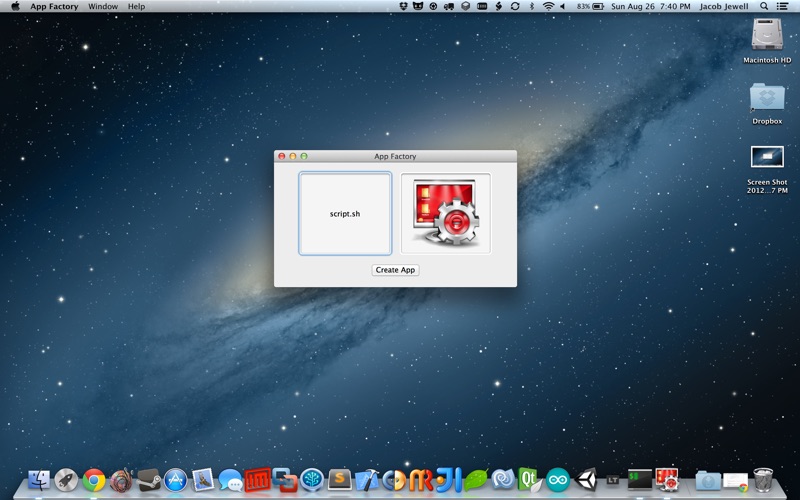This screenshot has width=800, height=500.
Task: Click the Dropbox menu bar icon
Action: point(403,6)
